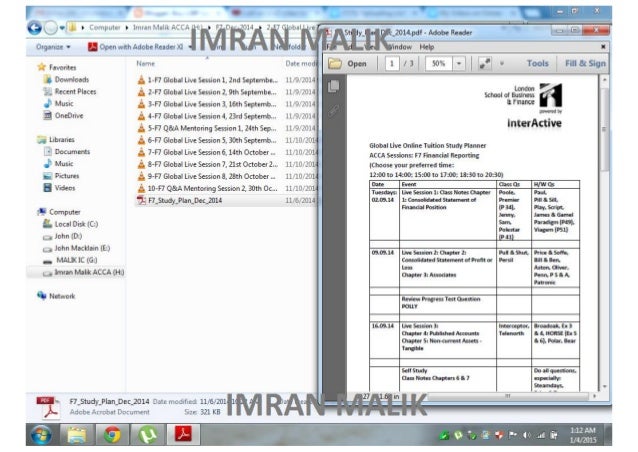638x452 pixels.
Task: Open the Windows Start menu
Action: (41, 435)
